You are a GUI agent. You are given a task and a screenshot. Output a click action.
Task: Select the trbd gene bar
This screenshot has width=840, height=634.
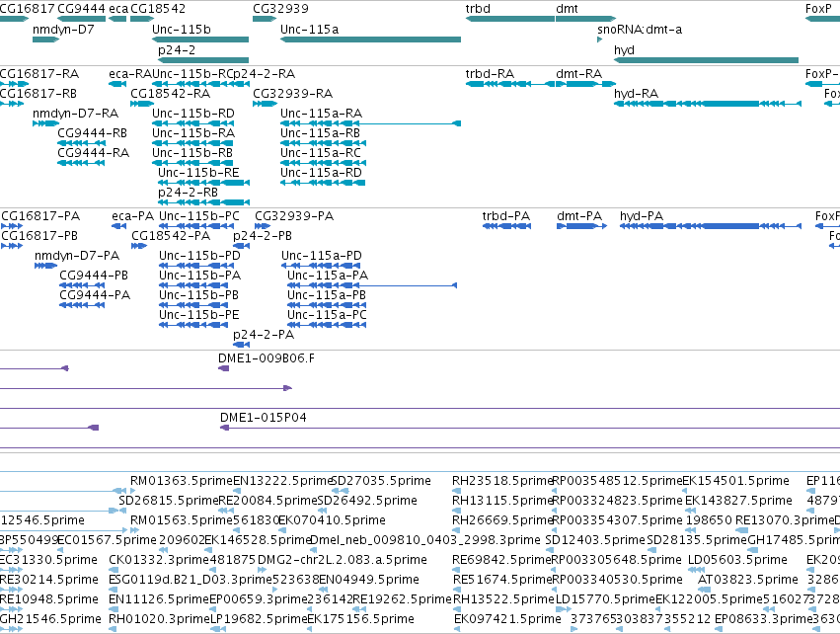(510, 19)
